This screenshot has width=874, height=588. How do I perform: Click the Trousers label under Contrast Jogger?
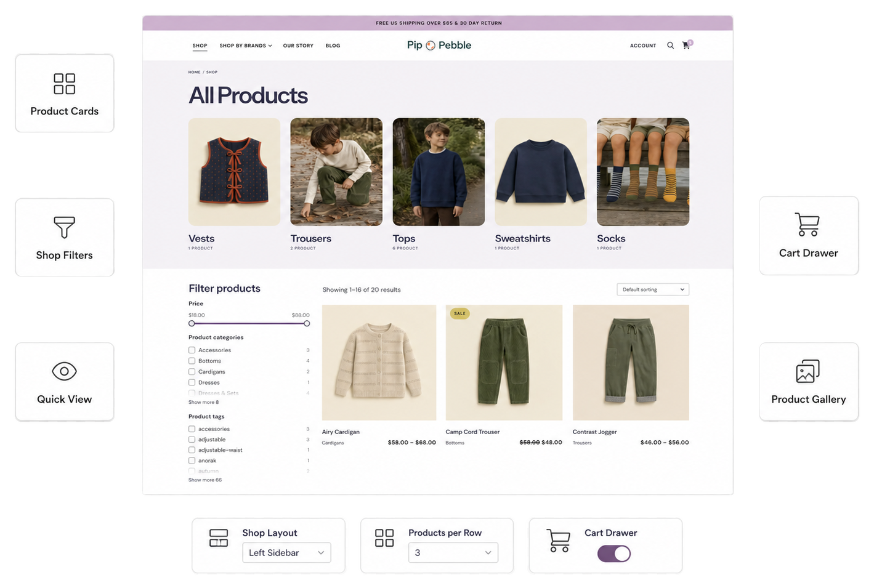(582, 443)
